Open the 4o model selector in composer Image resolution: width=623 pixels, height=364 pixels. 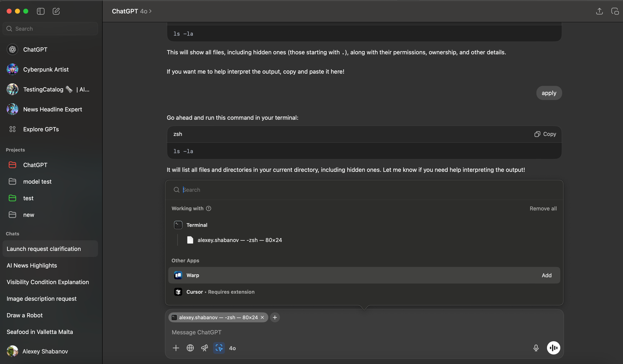click(x=232, y=348)
